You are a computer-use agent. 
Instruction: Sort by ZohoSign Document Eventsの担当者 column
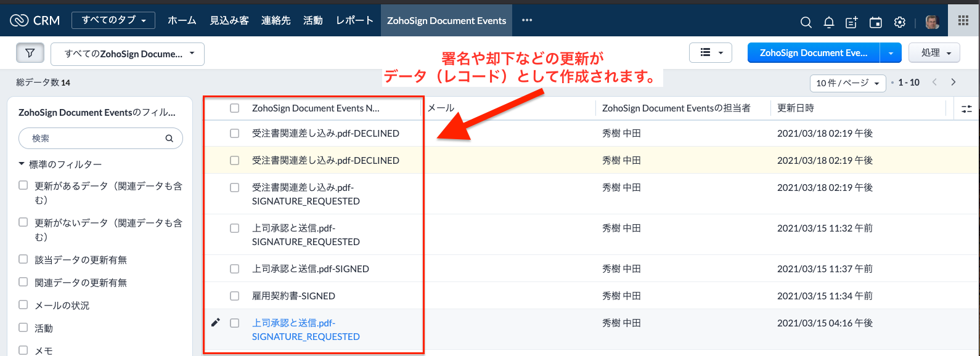676,108
